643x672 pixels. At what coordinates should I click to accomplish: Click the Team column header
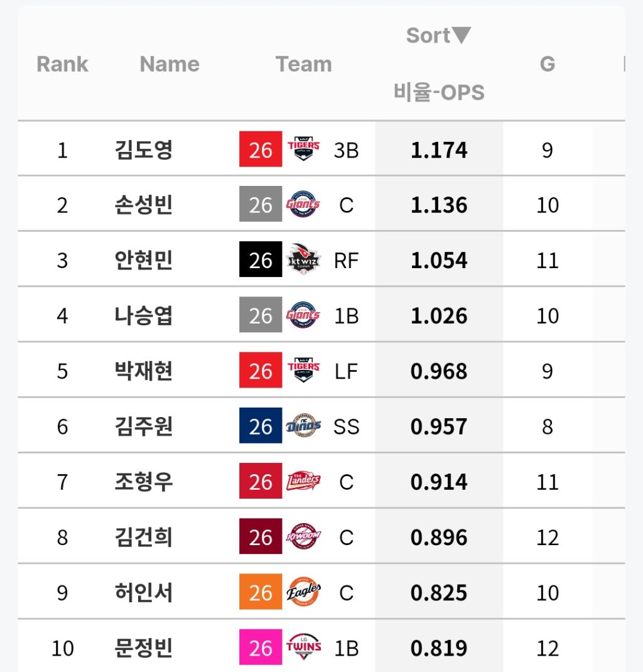click(x=304, y=64)
